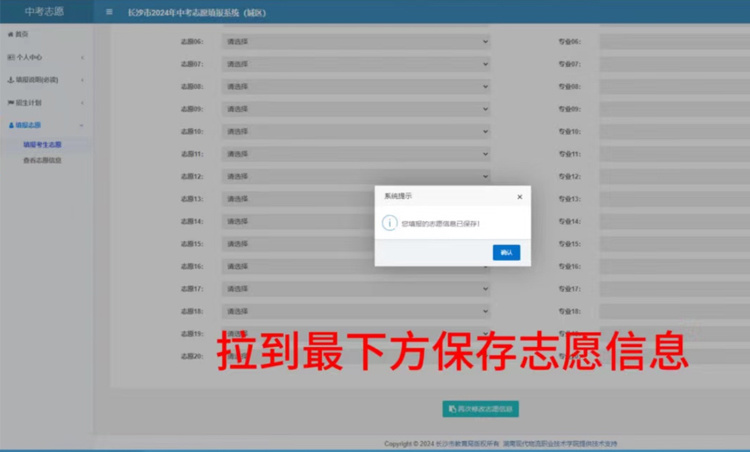Image resolution: width=750 pixels, height=452 pixels.
Task: Click the 专业06 field
Action: click(x=672, y=42)
